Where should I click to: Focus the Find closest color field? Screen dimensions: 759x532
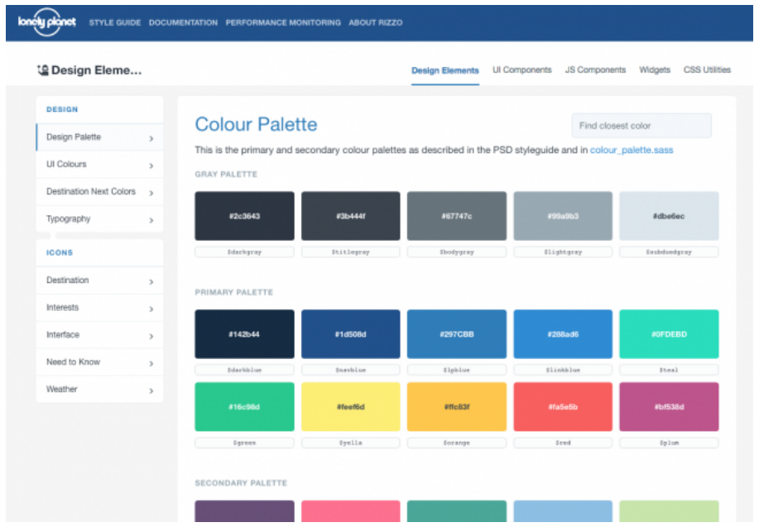[641, 126]
